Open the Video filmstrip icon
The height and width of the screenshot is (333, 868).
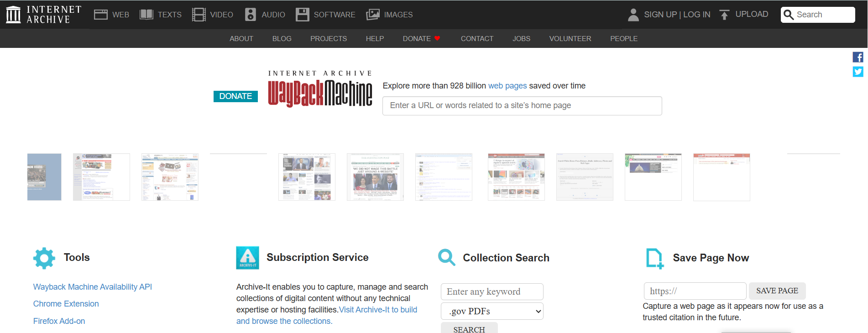tap(199, 15)
